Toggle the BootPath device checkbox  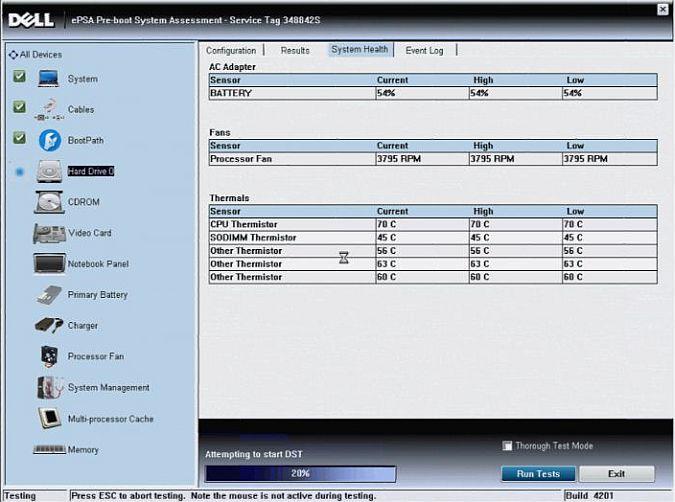coord(19,138)
